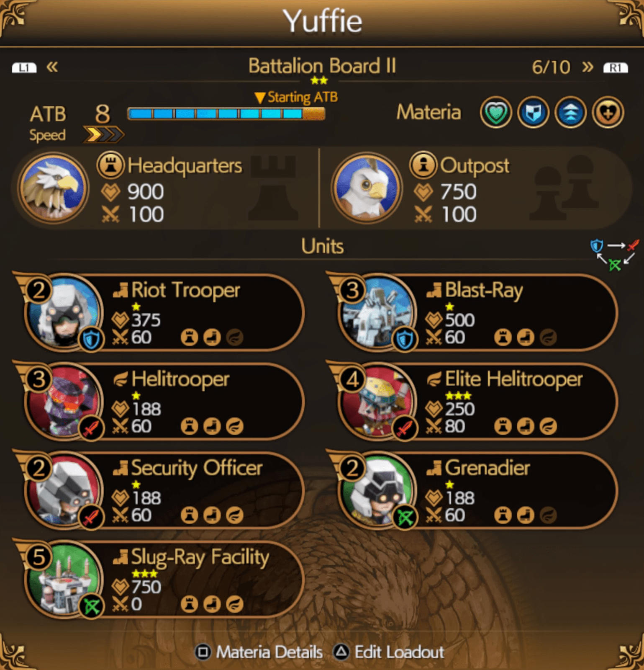This screenshot has width=644, height=670.
Task: Click the L1 shoulder button indicator
Action: pyautogui.click(x=24, y=67)
